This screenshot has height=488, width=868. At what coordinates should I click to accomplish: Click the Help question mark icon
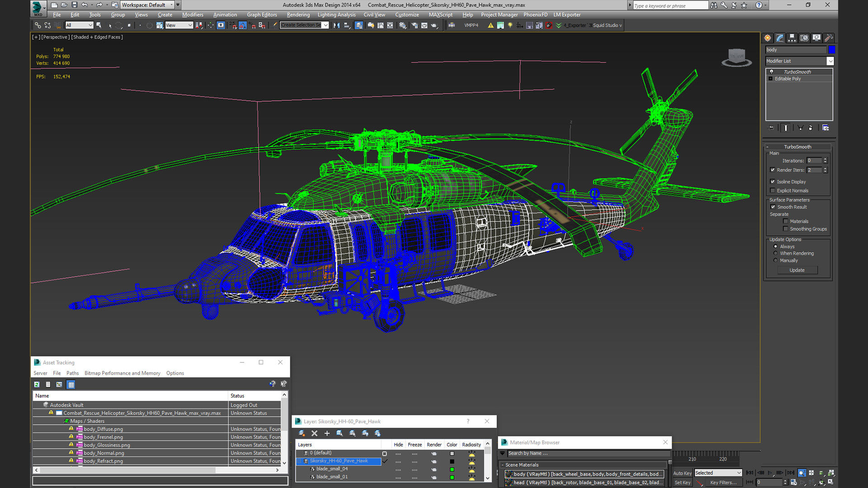tap(759, 5)
